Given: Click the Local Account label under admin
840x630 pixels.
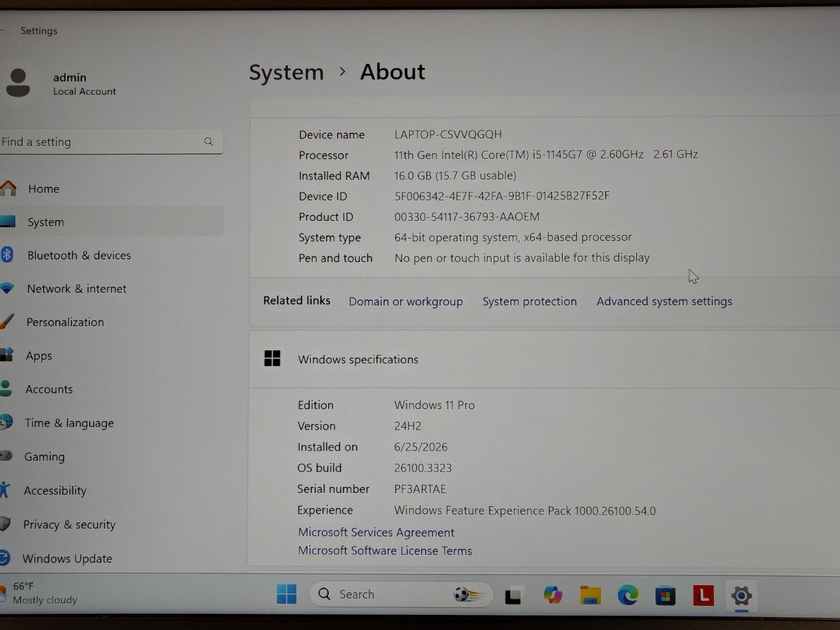Looking at the screenshot, I should (85, 91).
